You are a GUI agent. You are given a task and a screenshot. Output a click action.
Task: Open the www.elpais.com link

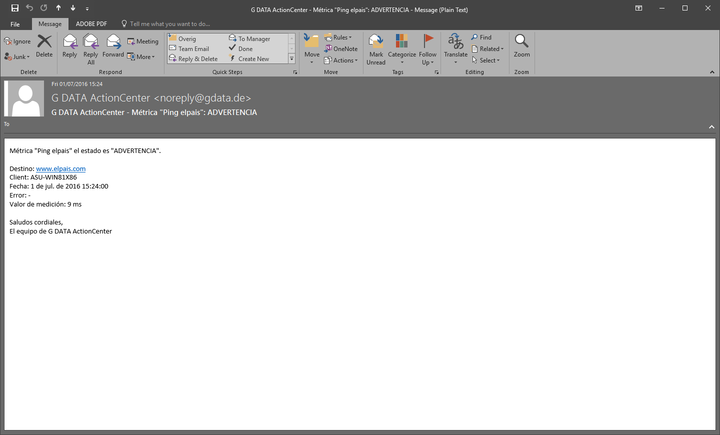61,169
